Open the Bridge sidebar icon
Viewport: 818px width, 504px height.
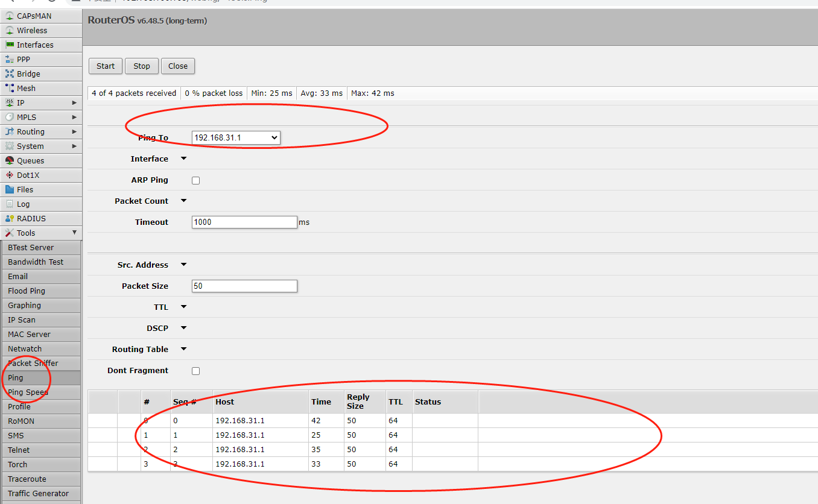coord(10,74)
